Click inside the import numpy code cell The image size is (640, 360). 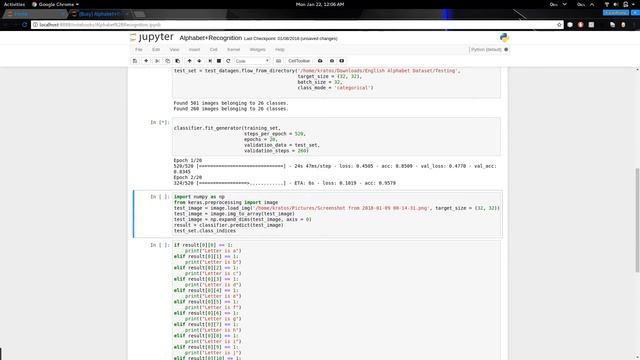tap(337, 214)
